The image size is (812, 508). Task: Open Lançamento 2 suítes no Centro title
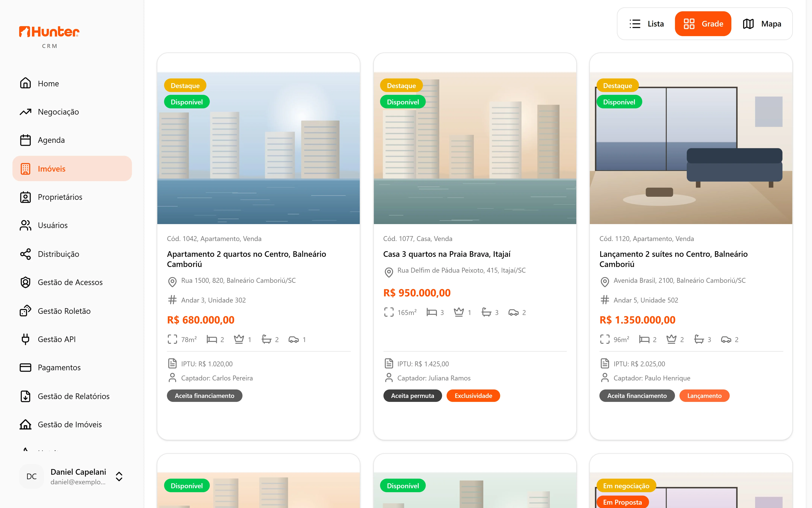click(673, 259)
